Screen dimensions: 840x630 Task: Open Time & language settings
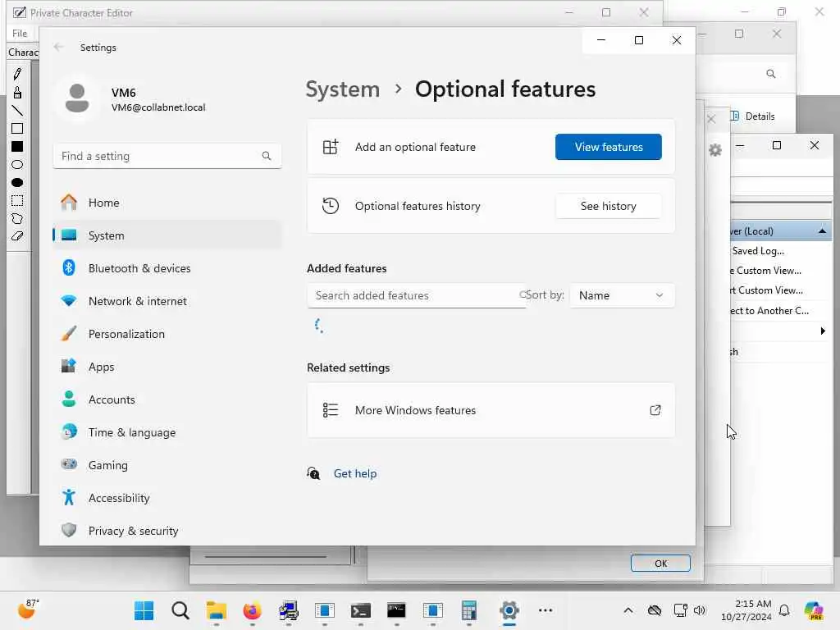pyautogui.click(x=167, y=432)
